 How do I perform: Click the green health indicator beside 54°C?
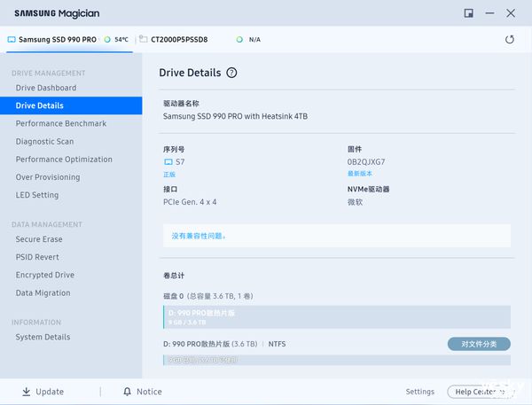point(107,39)
